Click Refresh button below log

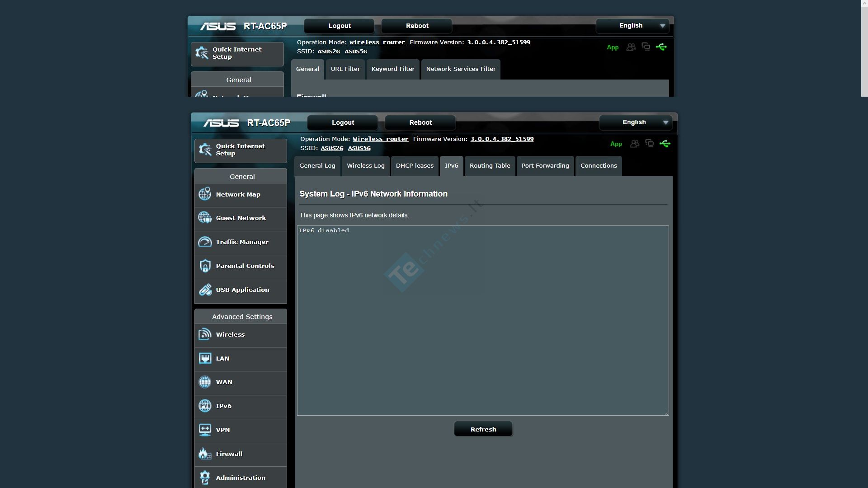click(x=483, y=429)
